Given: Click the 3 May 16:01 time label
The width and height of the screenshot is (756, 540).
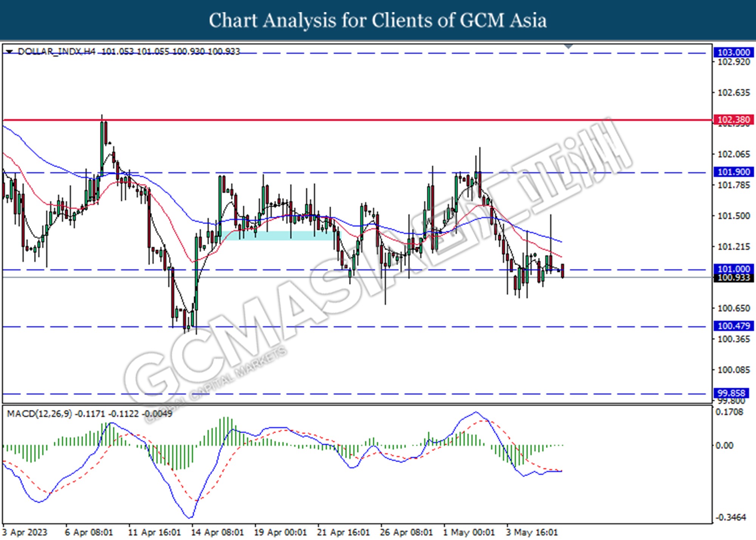Looking at the screenshot, I should click(532, 532).
